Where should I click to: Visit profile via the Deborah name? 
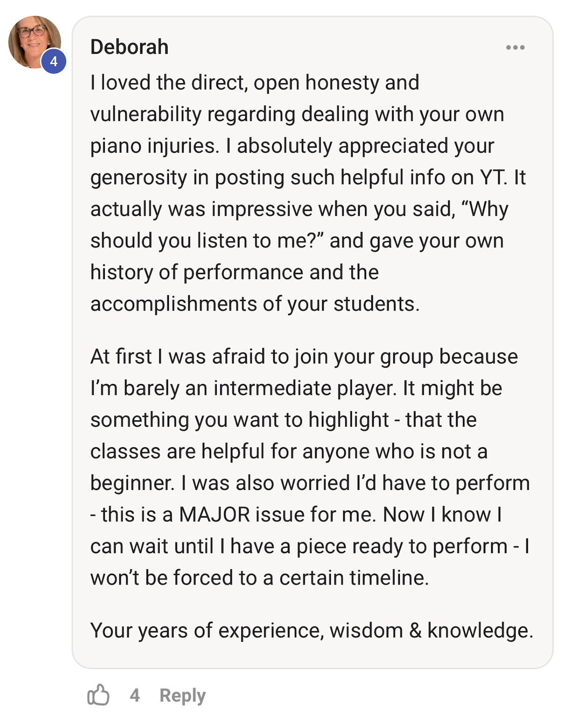(x=129, y=47)
